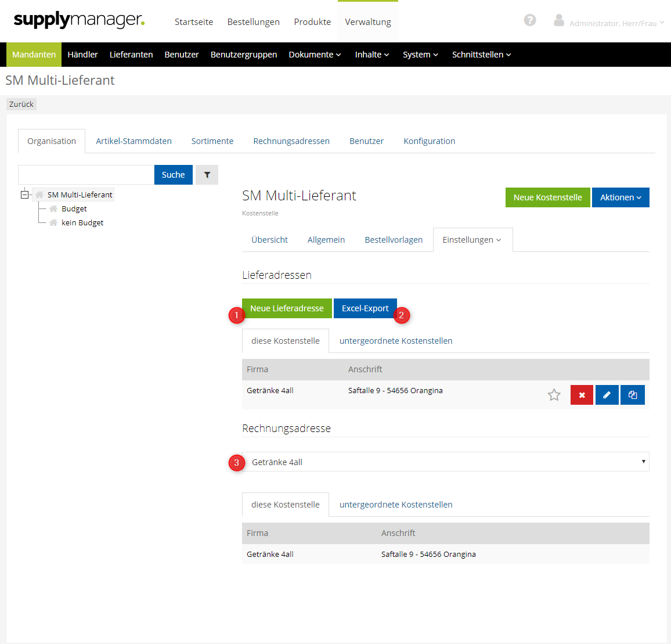
Task: Go back using the Zurück button
Action: pos(21,105)
